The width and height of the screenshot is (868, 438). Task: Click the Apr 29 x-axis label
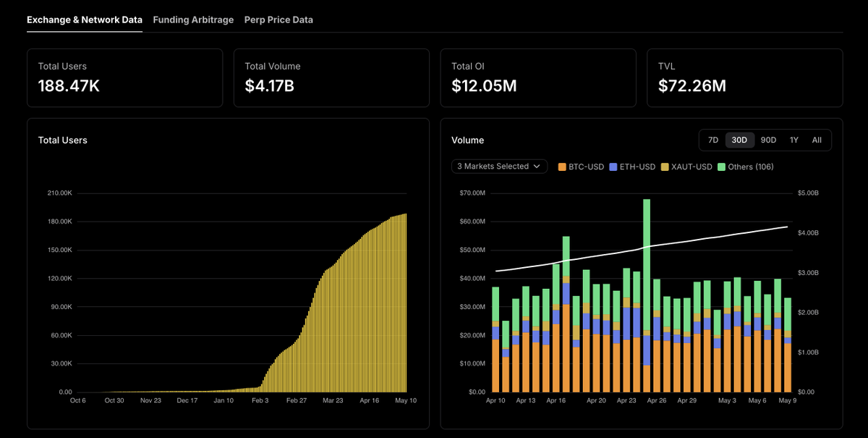click(686, 400)
